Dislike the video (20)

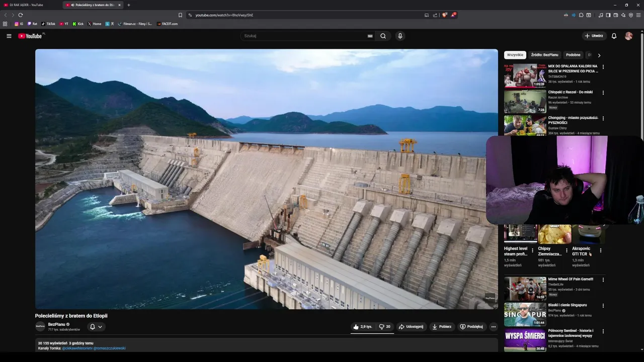click(x=385, y=327)
